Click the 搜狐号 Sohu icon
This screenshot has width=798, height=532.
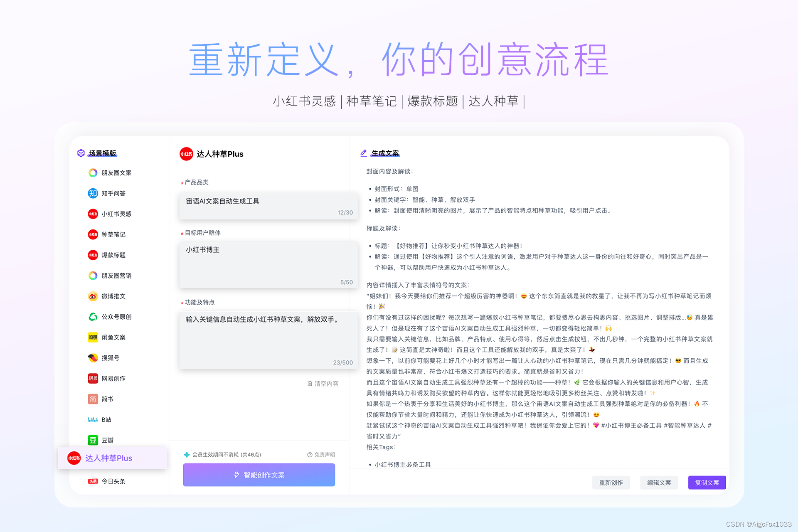click(93, 358)
